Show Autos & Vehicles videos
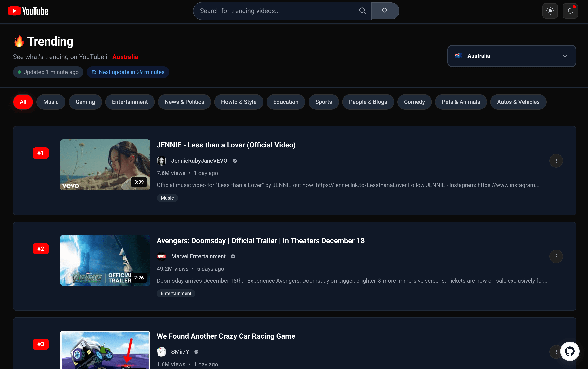 click(x=518, y=102)
